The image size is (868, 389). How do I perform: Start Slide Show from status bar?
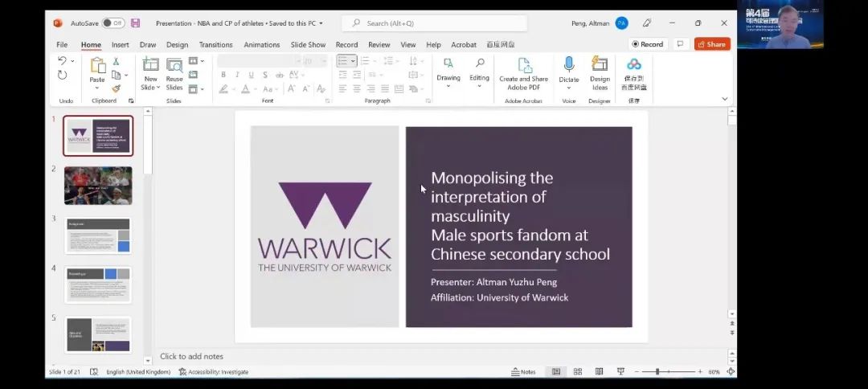620,372
